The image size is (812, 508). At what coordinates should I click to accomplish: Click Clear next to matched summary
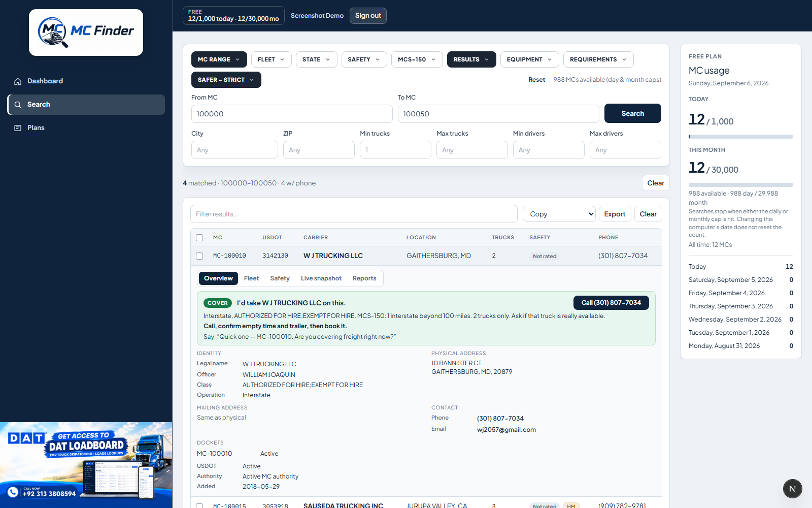[656, 183]
